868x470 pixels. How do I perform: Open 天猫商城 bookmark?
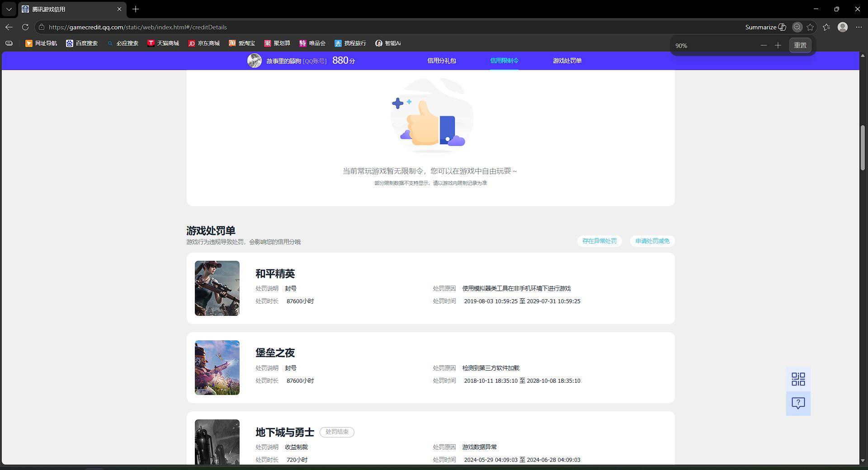[x=163, y=43]
